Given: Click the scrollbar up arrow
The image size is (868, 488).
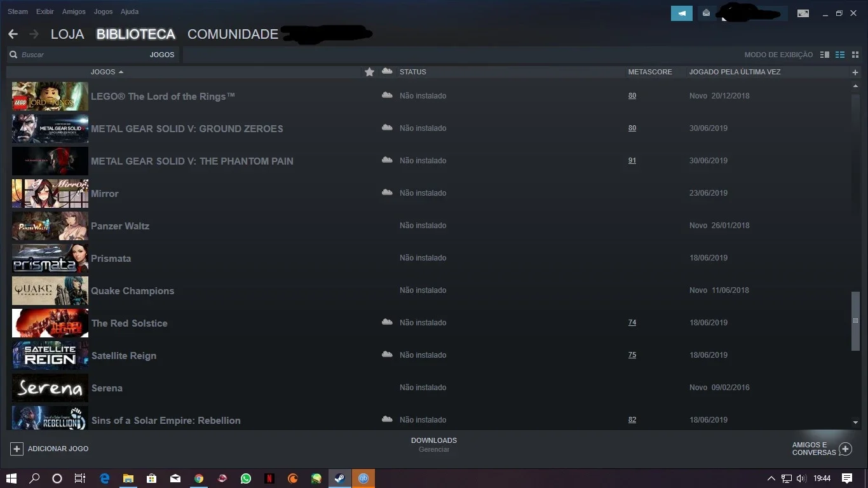Looking at the screenshot, I should (855, 86).
